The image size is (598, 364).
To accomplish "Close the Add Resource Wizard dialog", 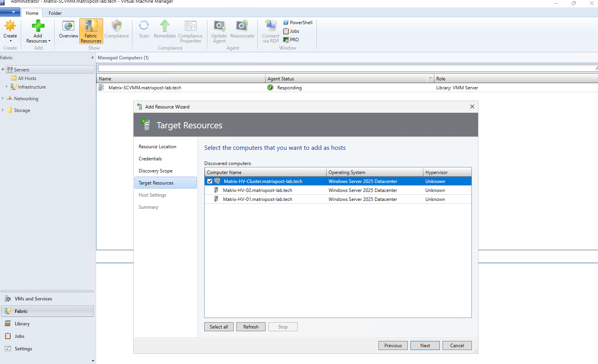I will point(472,107).
